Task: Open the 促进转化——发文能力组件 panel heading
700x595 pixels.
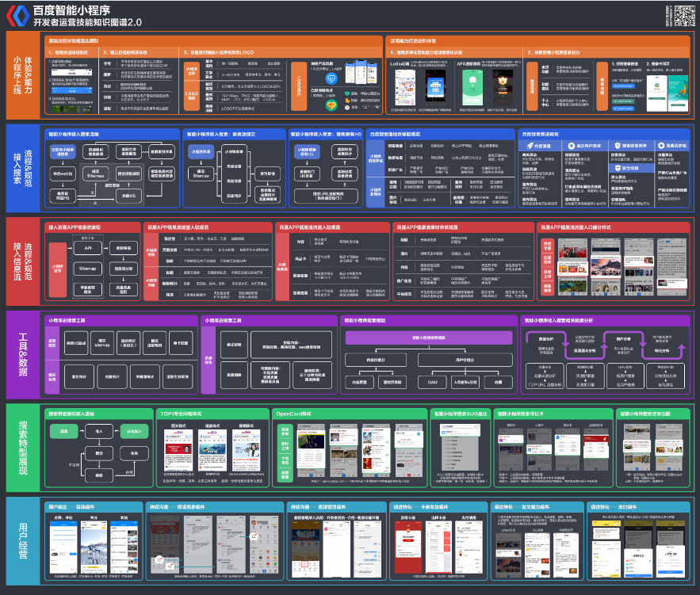Action: click(x=522, y=507)
